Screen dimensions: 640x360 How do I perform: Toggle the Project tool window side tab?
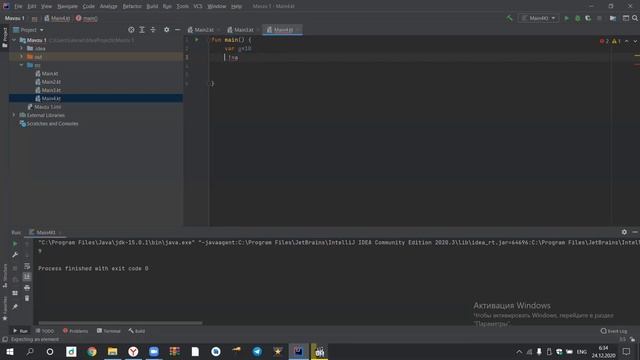click(x=4, y=37)
